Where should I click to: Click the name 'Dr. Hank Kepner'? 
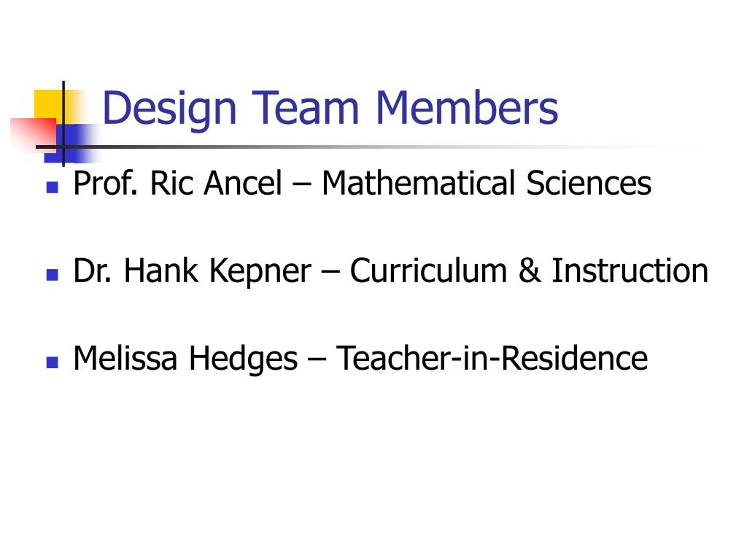193,271
